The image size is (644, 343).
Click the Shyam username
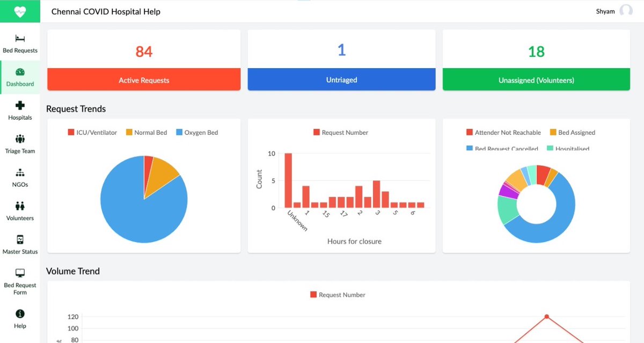click(605, 11)
